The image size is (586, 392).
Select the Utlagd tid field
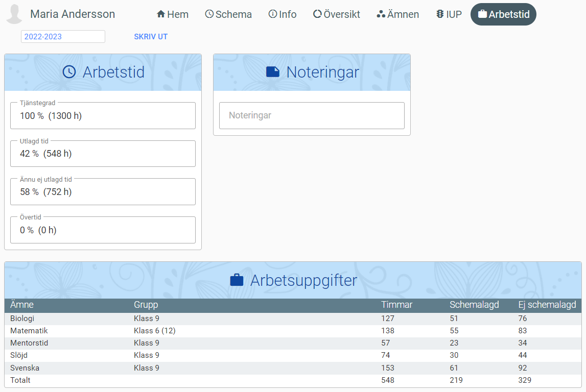(103, 154)
